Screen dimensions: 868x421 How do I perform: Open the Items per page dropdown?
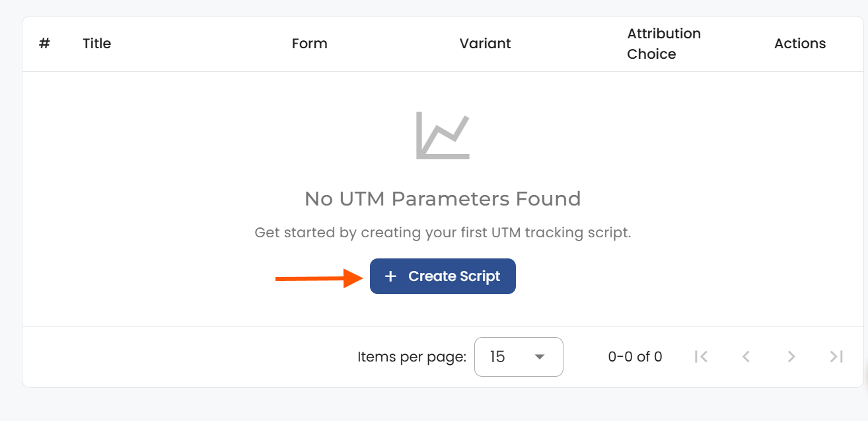[518, 357]
